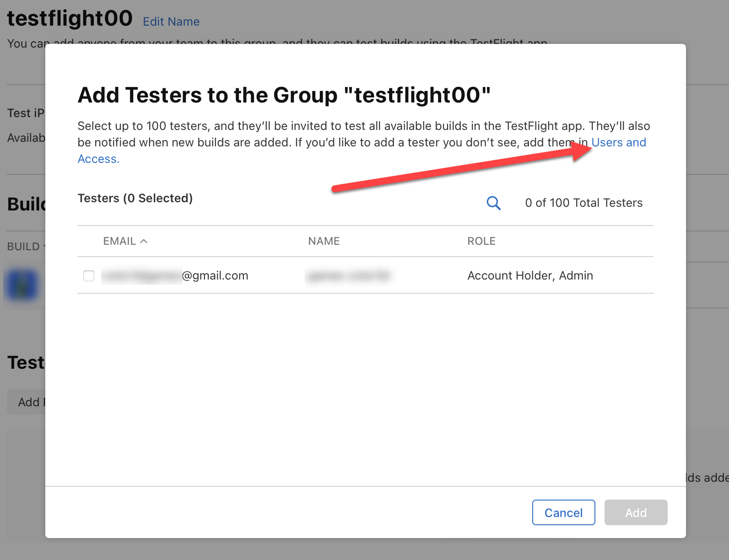Click the @gmail.com email cell

coord(175,275)
